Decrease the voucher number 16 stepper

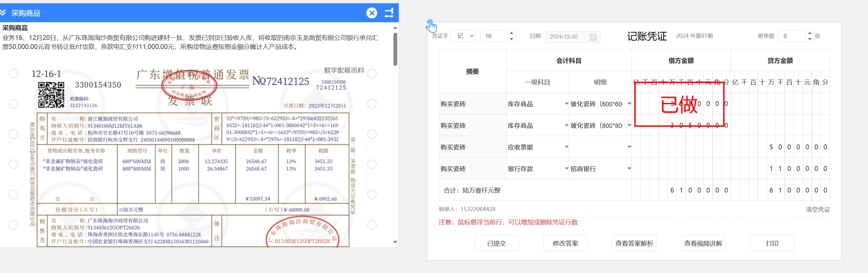pos(512,39)
